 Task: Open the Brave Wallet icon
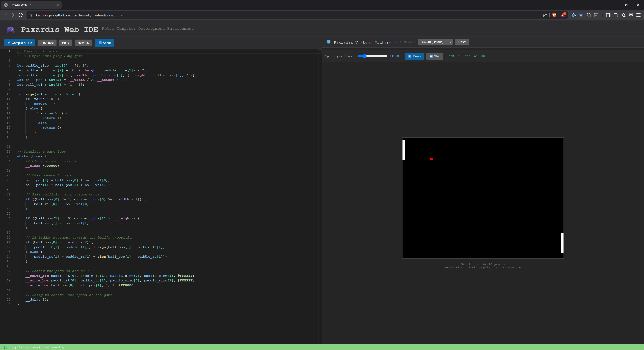(616, 15)
